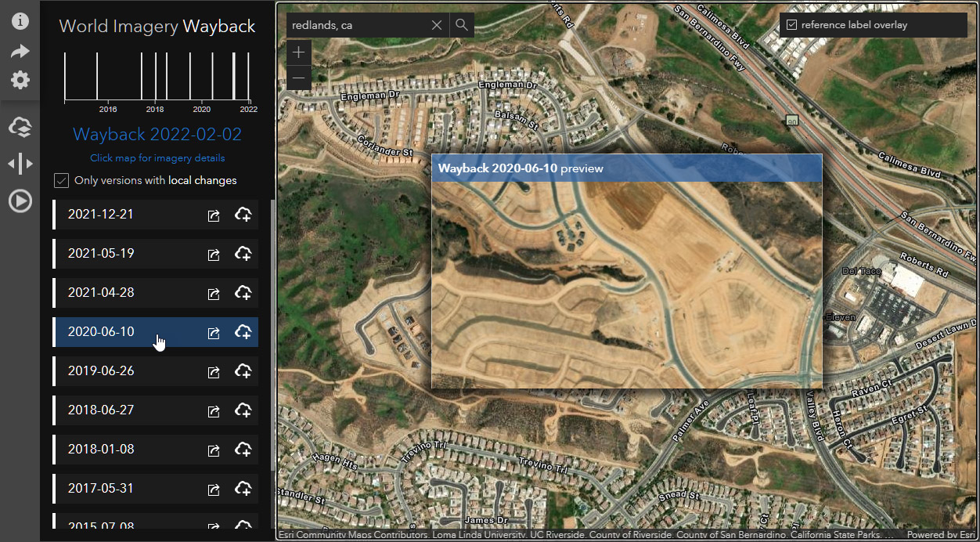Viewport: 980px width, 542px height.
Task: Select the 2021-05-19 imagery version
Action: (155, 254)
